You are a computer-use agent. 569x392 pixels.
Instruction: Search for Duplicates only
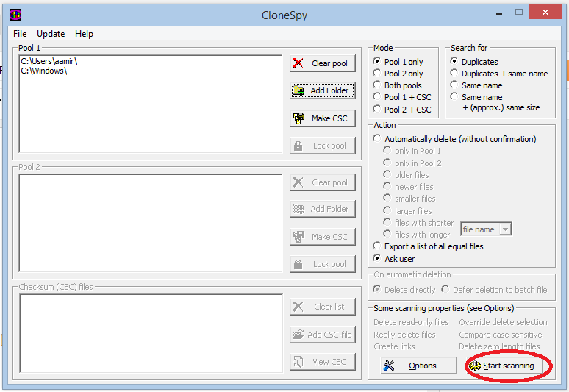[474, 61]
